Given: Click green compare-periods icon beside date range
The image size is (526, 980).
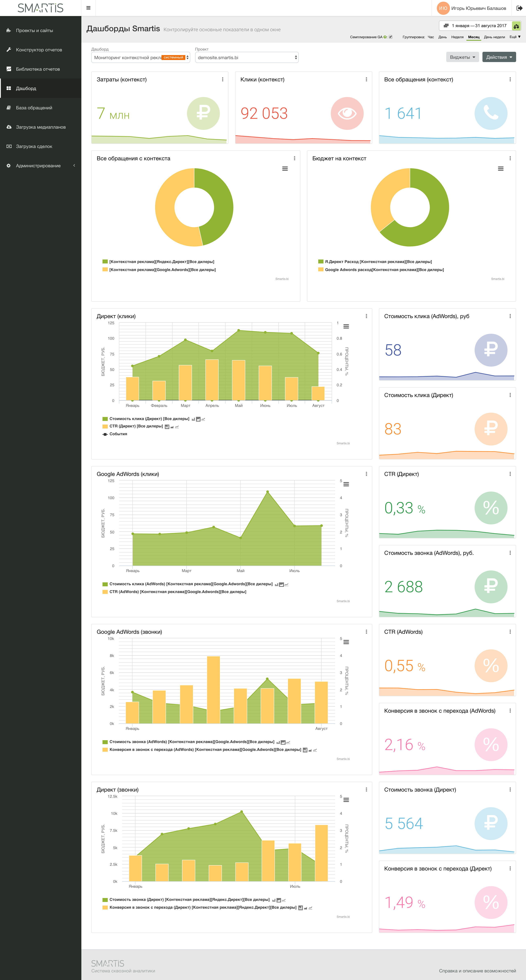Looking at the screenshot, I should point(516,26).
